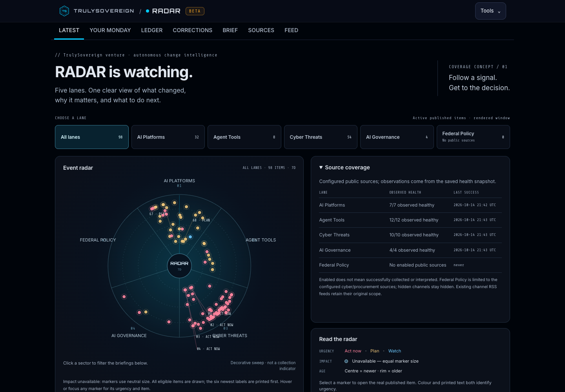Select the "10/10 observed healthy" cell
The image size is (565, 392).
click(x=414, y=235)
